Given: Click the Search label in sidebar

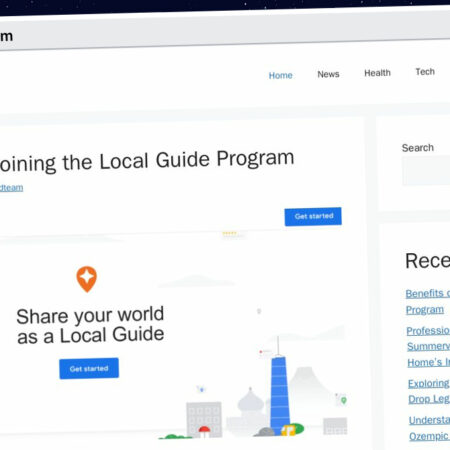Looking at the screenshot, I should point(418,148).
